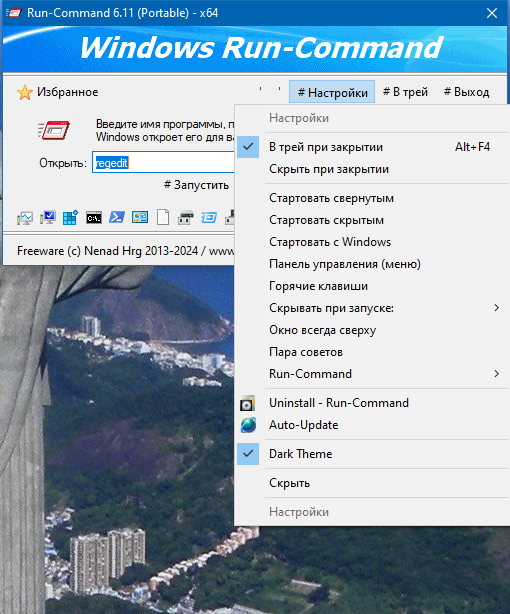Click the disk drive icon
Screen dimensions: 510x614
click(186, 217)
